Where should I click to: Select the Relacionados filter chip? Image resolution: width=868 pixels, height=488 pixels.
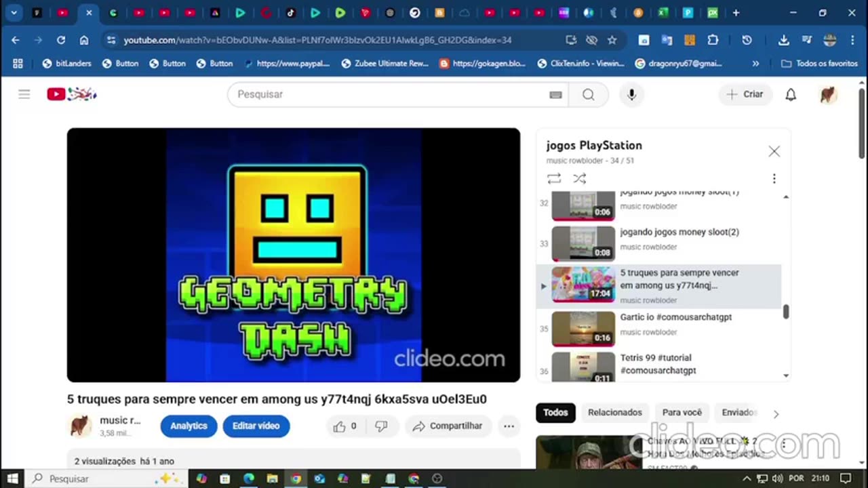coord(614,413)
